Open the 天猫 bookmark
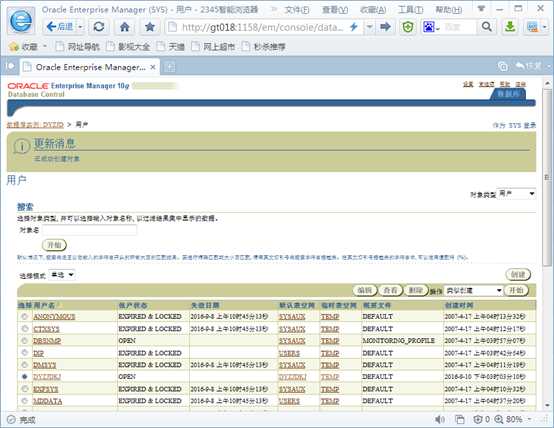 click(x=171, y=46)
